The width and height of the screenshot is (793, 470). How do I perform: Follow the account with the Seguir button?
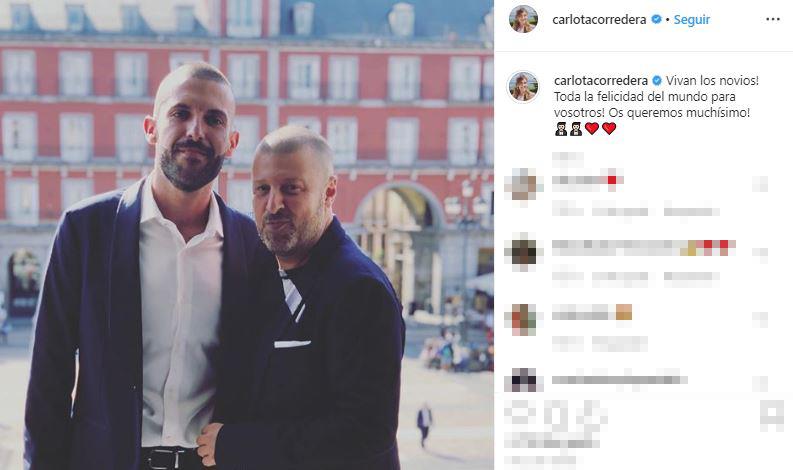tap(692, 20)
